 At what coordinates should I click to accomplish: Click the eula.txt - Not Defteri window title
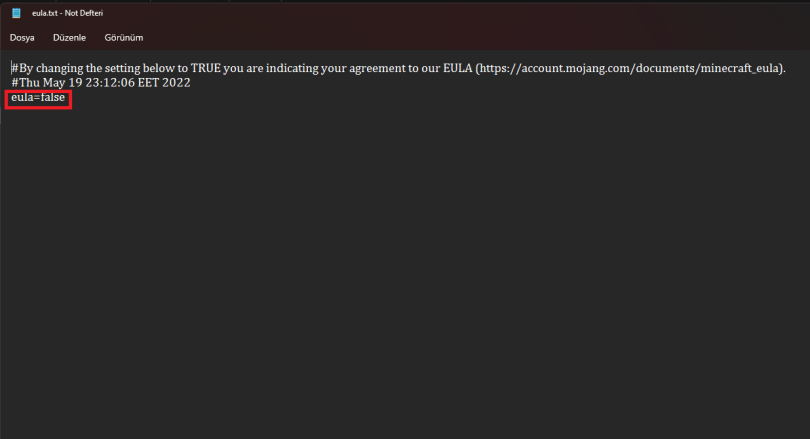point(67,13)
